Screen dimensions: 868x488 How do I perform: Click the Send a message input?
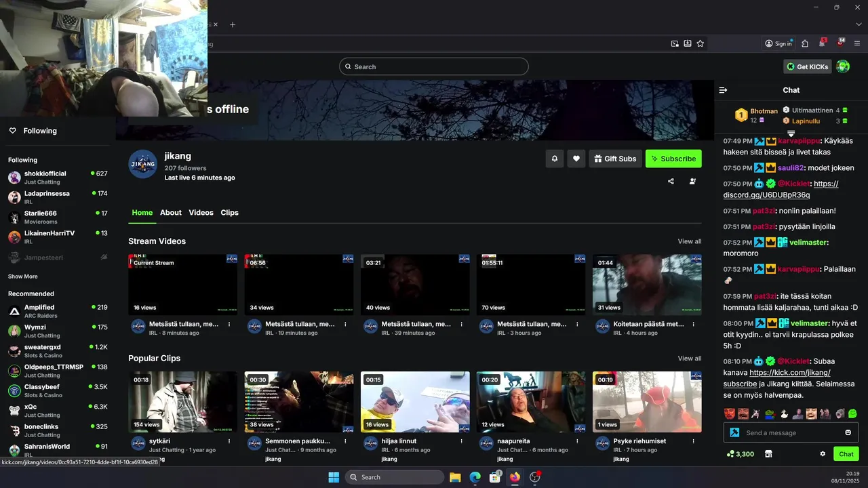point(791,433)
